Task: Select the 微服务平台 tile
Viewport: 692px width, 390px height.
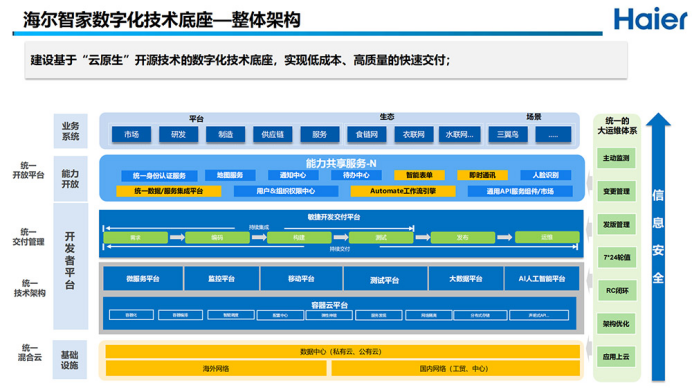Action: (143, 279)
